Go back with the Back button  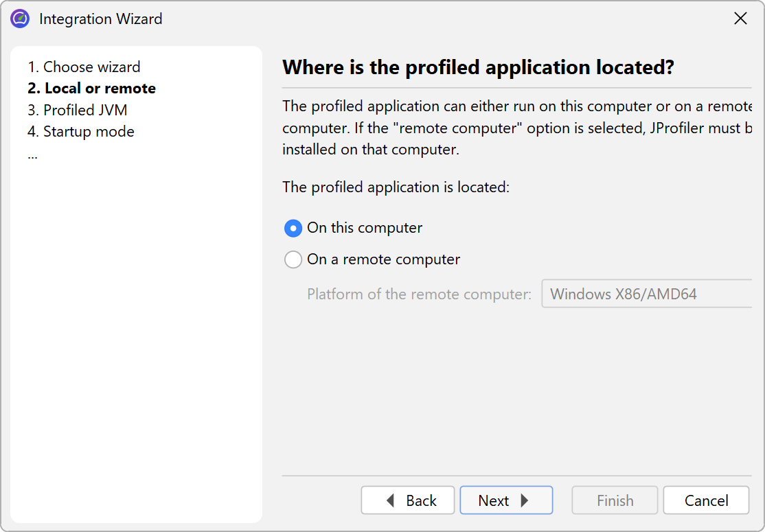[x=408, y=501]
